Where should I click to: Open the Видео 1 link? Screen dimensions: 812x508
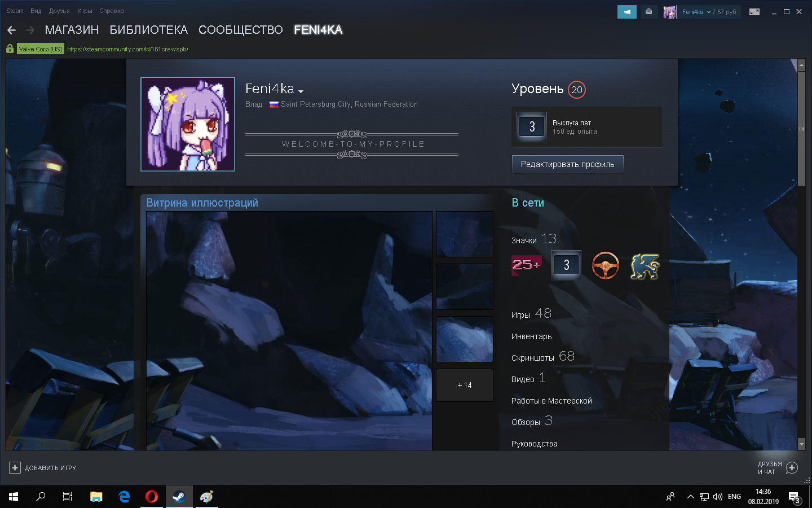click(528, 378)
